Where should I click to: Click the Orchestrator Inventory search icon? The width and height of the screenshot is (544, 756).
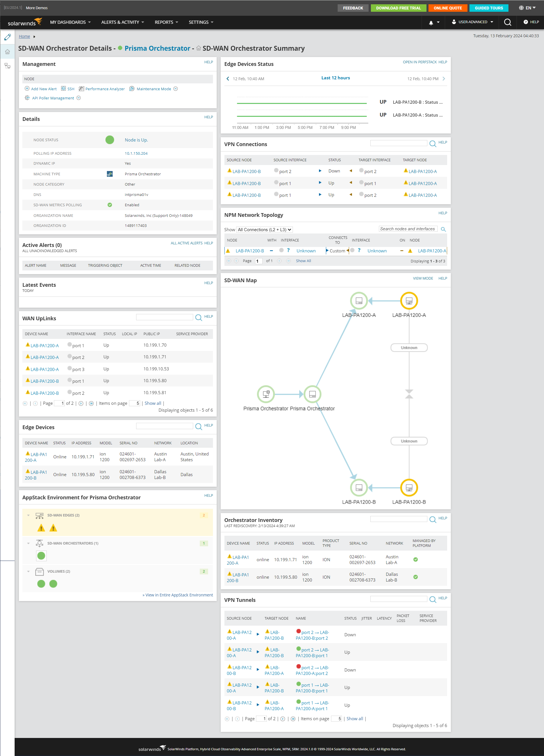433,519
